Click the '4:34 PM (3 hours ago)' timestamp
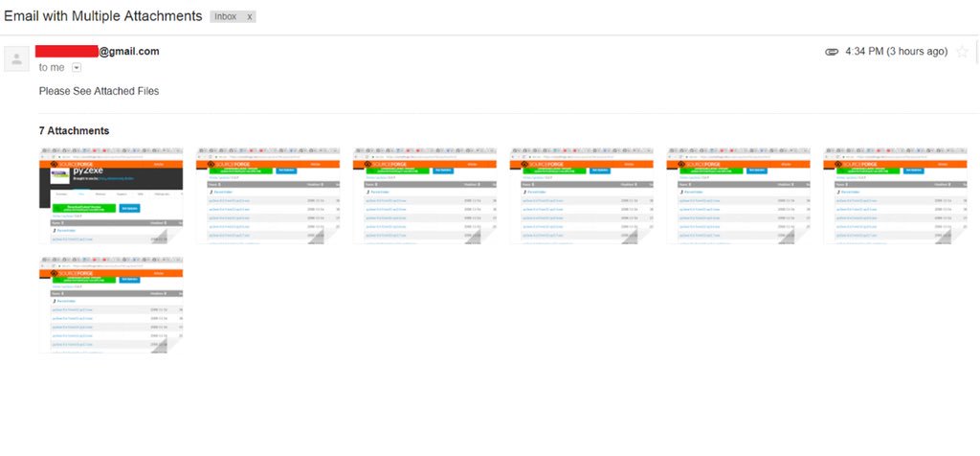 [896, 52]
